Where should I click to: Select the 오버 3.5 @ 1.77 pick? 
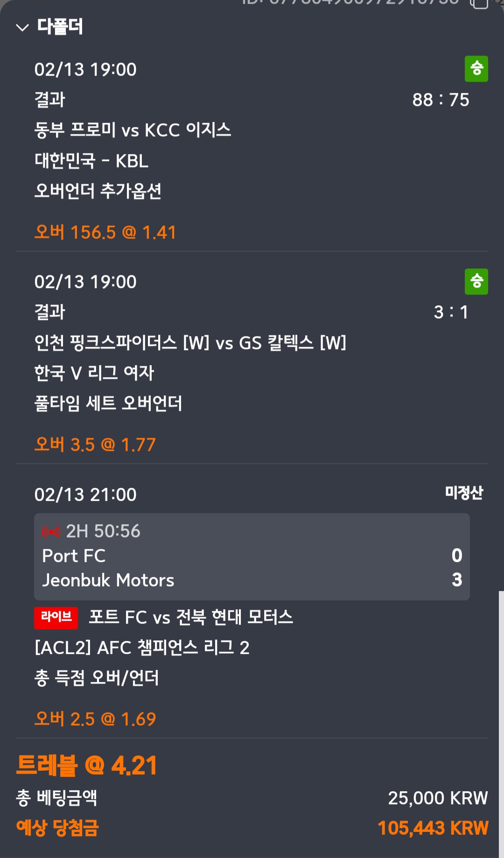(95, 445)
